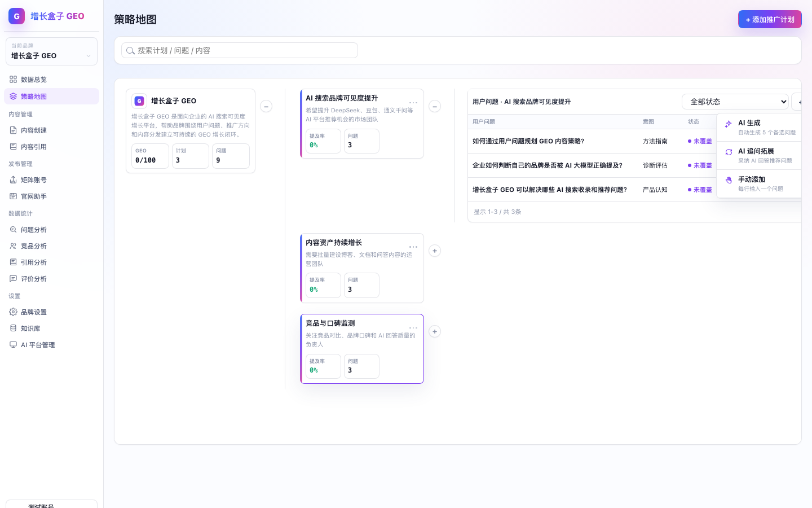Open 数据总览 in the sidebar
Image resolution: width=812 pixels, height=508 pixels.
click(x=51, y=80)
